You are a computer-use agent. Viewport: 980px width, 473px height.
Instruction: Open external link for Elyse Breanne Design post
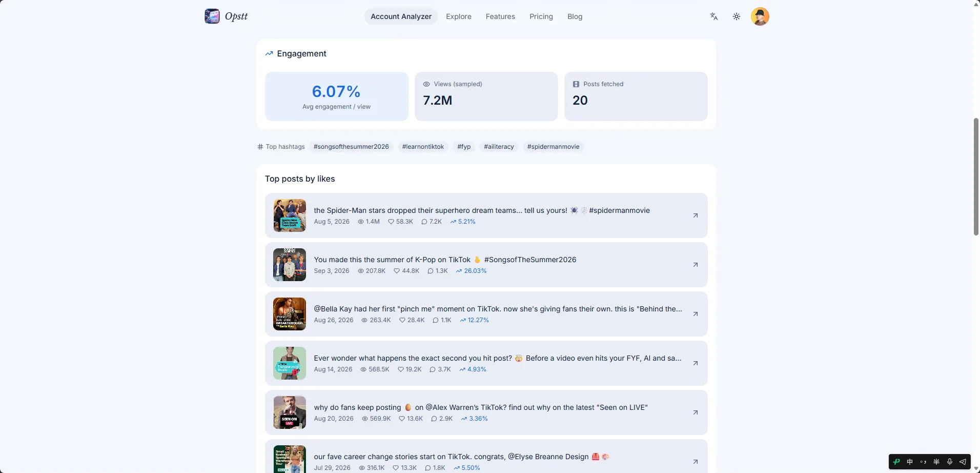click(696, 462)
